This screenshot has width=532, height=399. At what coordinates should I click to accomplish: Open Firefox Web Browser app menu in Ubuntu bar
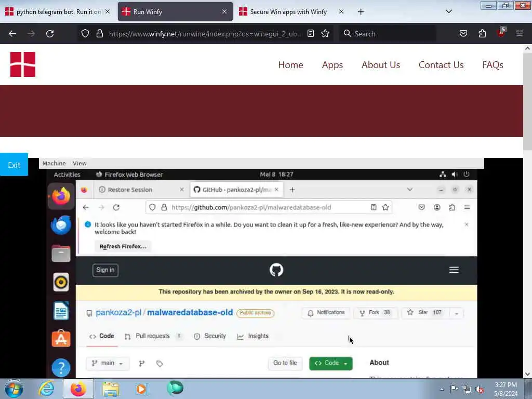(x=129, y=175)
